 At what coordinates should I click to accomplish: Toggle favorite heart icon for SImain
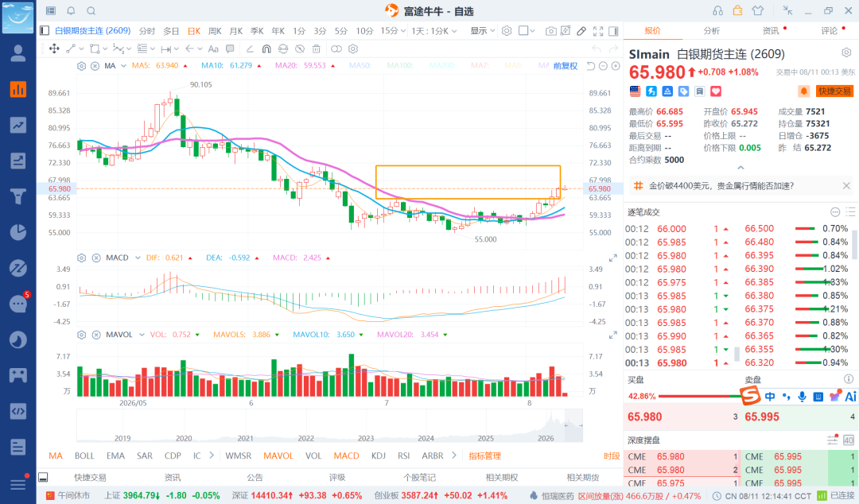coord(716,91)
